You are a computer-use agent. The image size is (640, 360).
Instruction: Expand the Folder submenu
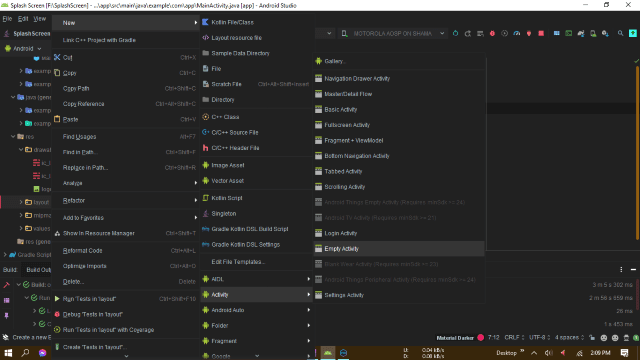256,326
